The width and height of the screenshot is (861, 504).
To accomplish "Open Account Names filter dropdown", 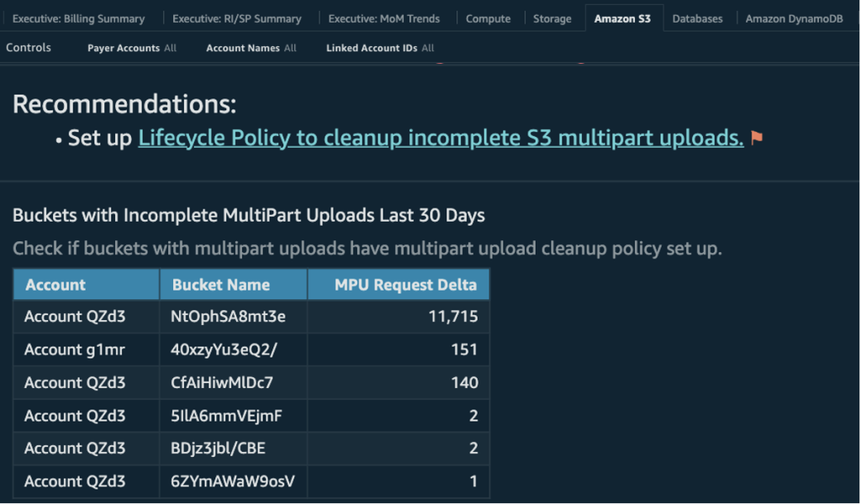I will (251, 48).
